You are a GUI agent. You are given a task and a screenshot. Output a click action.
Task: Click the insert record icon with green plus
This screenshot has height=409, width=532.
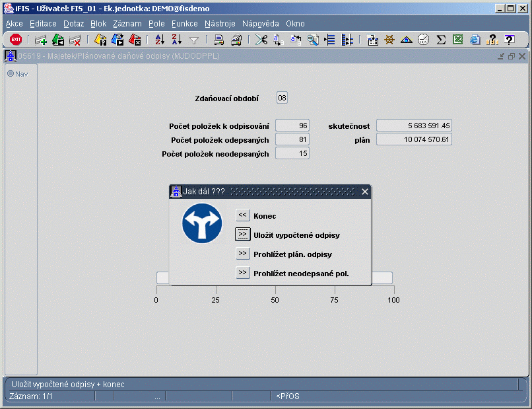point(41,40)
